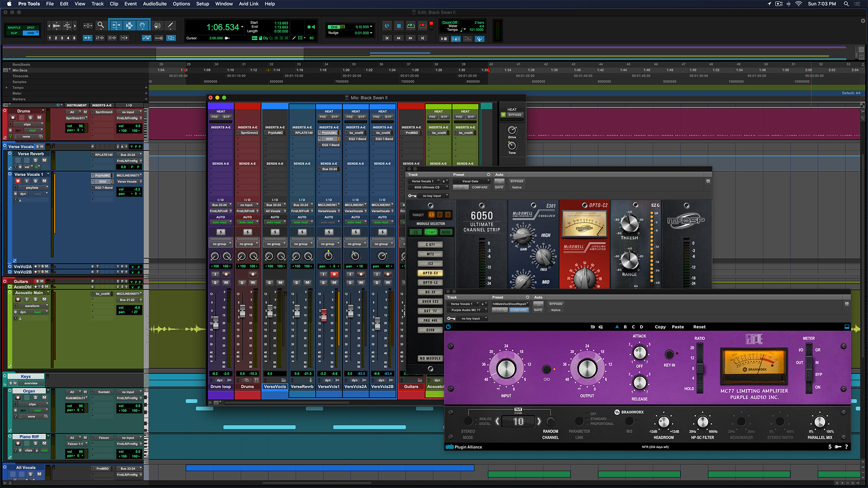Select the Grabber hand tool

click(143, 25)
